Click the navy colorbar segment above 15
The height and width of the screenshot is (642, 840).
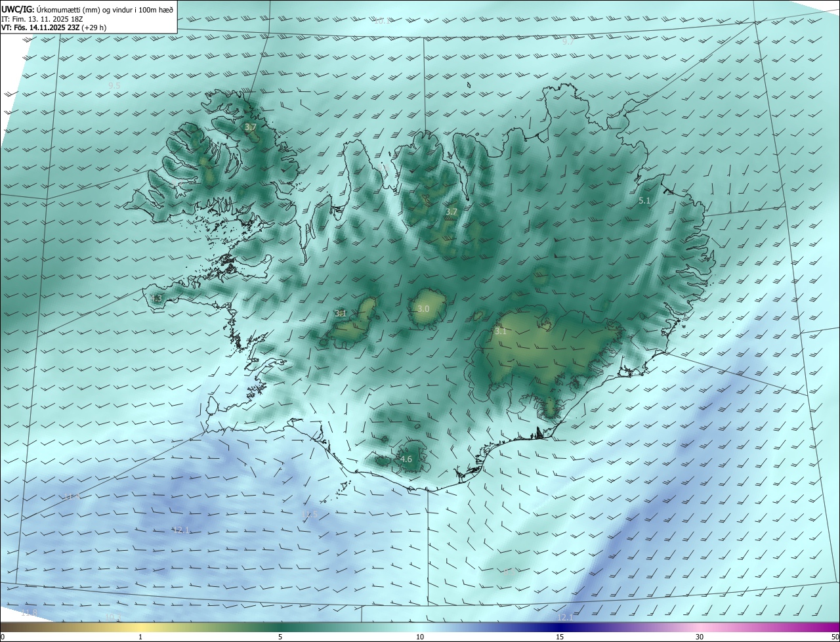560,627
